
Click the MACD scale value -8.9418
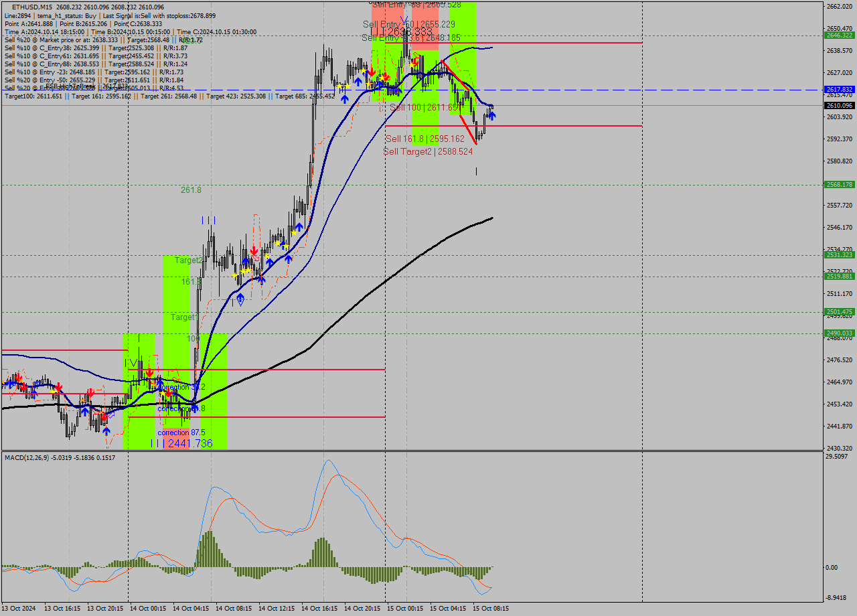pos(837,598)
